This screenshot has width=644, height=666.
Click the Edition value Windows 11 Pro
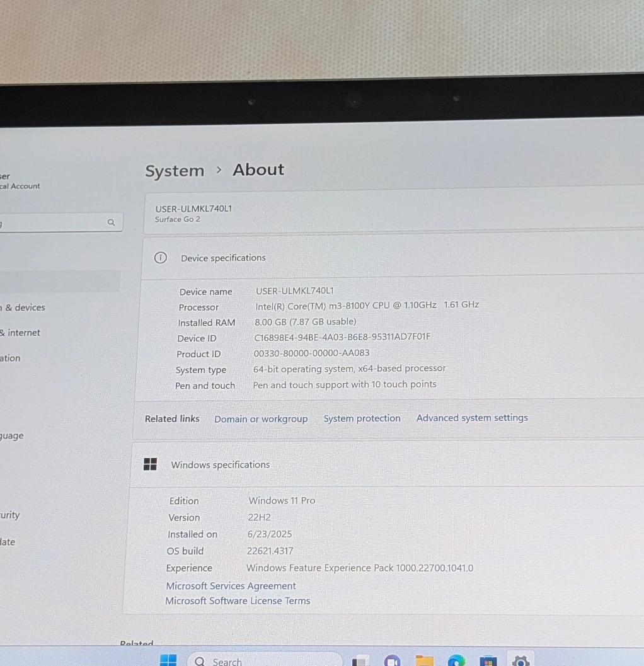pos(282,500)
